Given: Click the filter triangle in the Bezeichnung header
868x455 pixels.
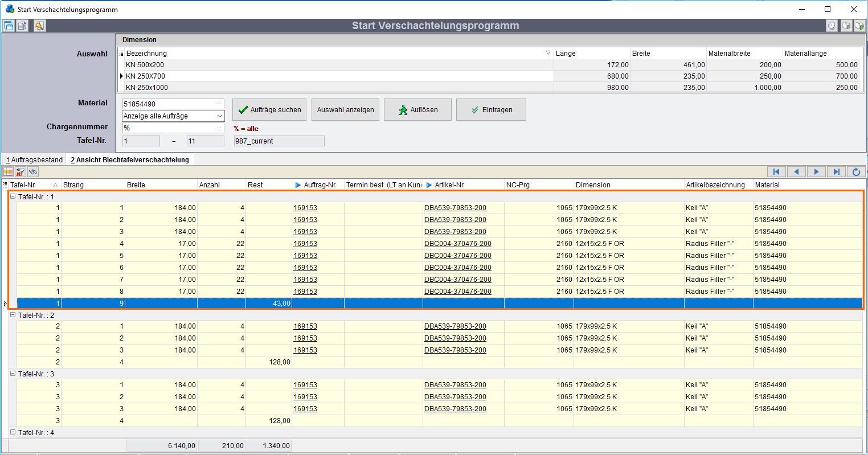Looking at the screenshot, I should (x=548, y=53).
